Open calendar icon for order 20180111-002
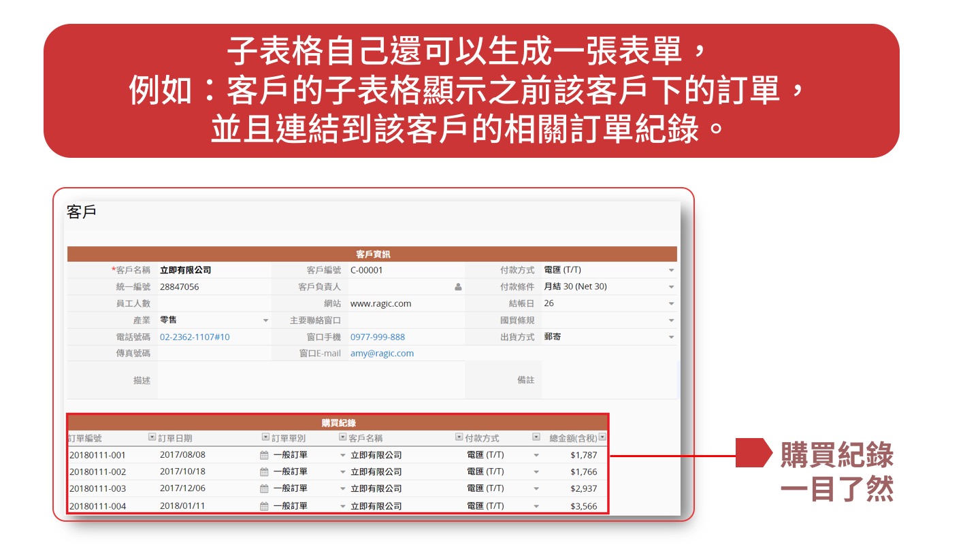Viewport: 980px width, 551px height. point(264,471)
